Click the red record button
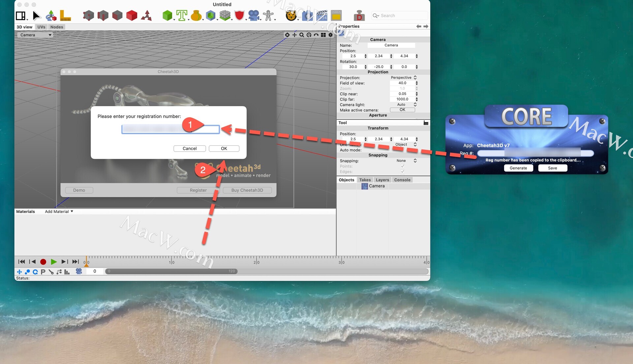 (43, 262)
